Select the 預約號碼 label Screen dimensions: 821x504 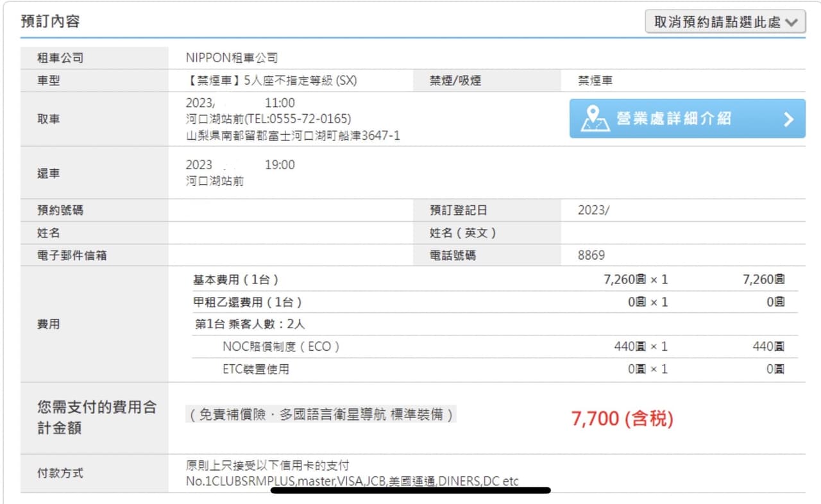60,210
